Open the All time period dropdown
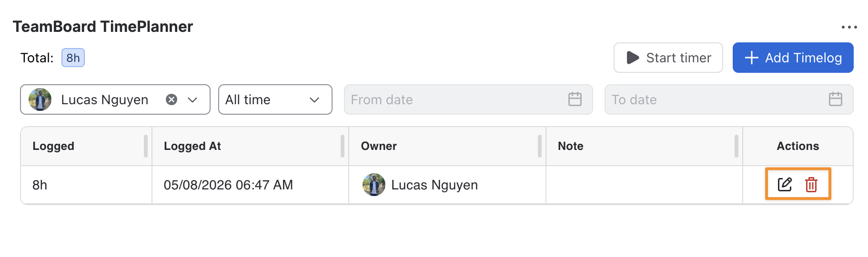 [275, 99]
